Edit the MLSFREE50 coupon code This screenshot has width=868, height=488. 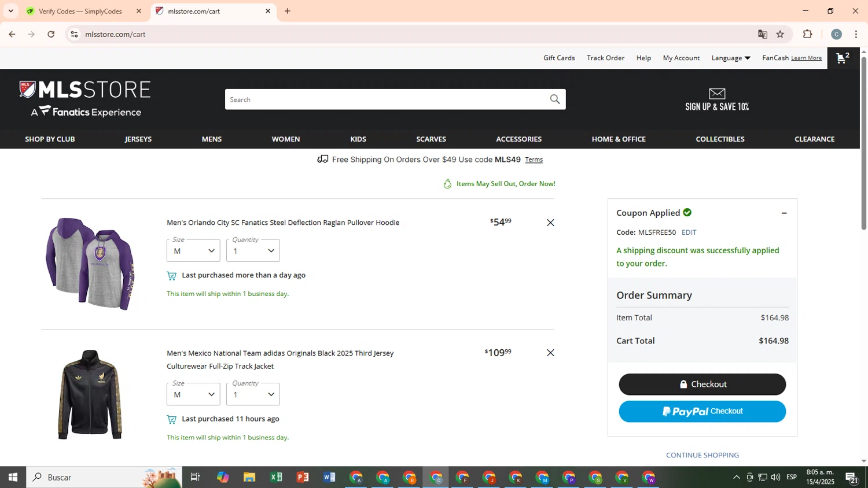click(689, 232)
